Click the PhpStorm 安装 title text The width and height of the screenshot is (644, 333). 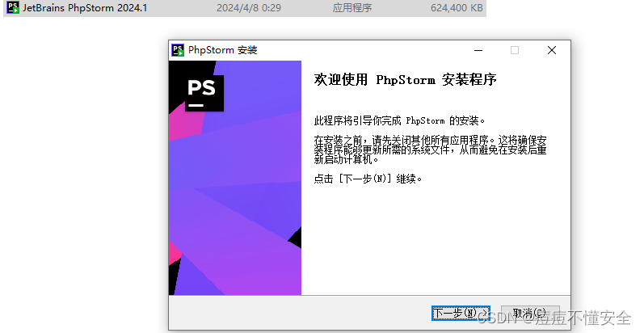click(222, 50)
